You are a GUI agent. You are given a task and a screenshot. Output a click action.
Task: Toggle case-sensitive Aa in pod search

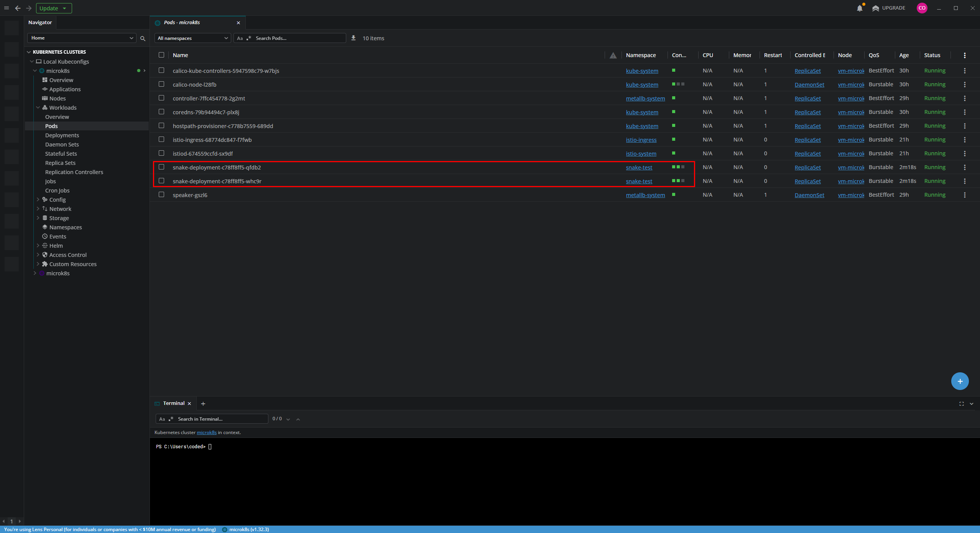click(x=240, y=38)
